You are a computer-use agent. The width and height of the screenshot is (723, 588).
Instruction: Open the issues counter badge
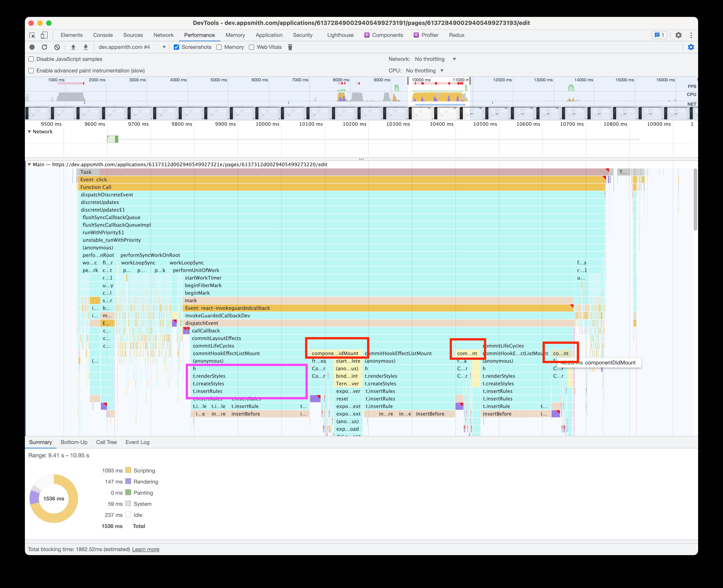pos(659,35)
